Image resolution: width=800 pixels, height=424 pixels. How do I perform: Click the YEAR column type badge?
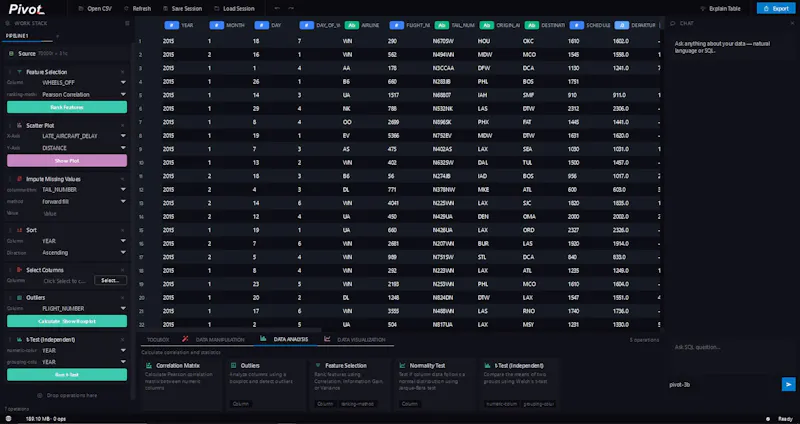171,25
